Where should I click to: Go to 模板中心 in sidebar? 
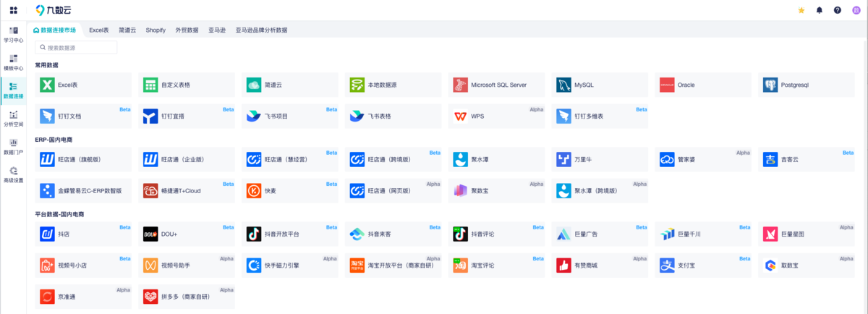coord(13,63)
